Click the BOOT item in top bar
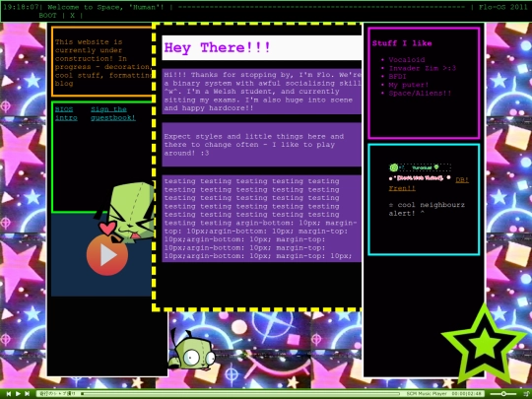This screenshot has width=532, height=399. pos(47,15)
